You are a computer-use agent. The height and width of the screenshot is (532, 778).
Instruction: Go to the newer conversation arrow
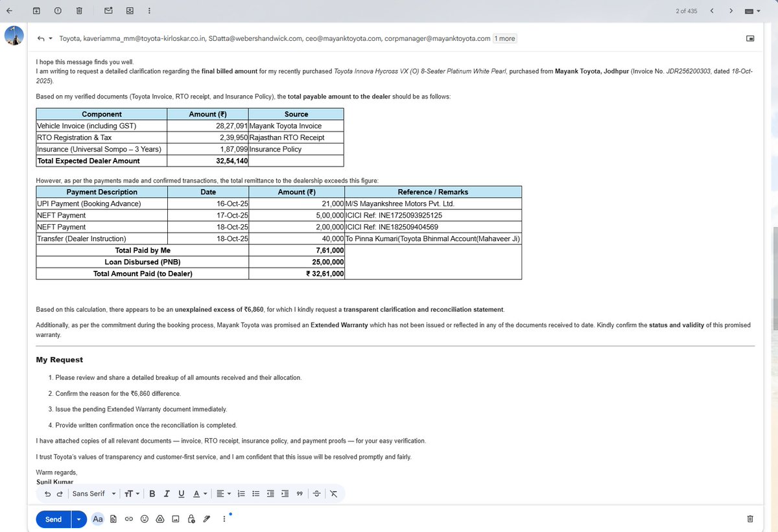(713, 11)
